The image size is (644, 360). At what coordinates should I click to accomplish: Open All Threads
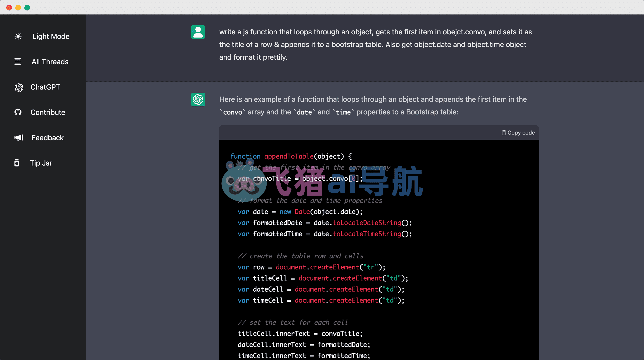pyautogui.click(x=50, y=62)
